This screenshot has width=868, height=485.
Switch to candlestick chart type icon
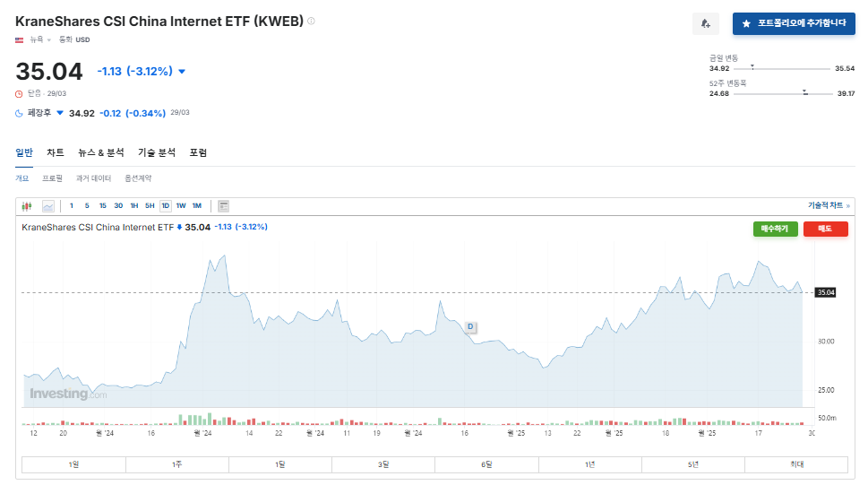pyautogui.click(x=27, y=206)
